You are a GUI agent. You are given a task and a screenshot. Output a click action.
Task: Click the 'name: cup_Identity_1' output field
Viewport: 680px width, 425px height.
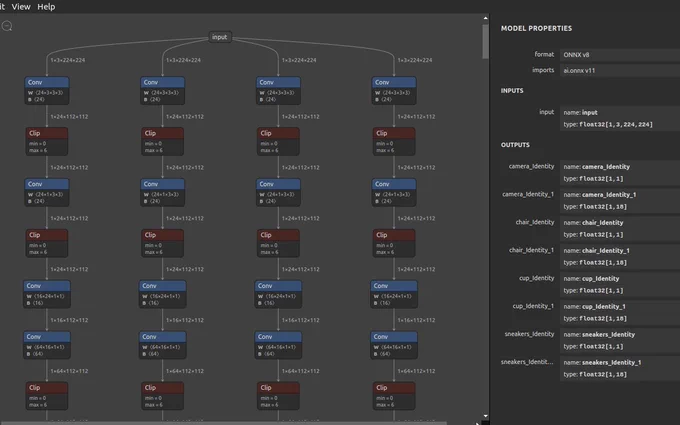tap(620, 307)
